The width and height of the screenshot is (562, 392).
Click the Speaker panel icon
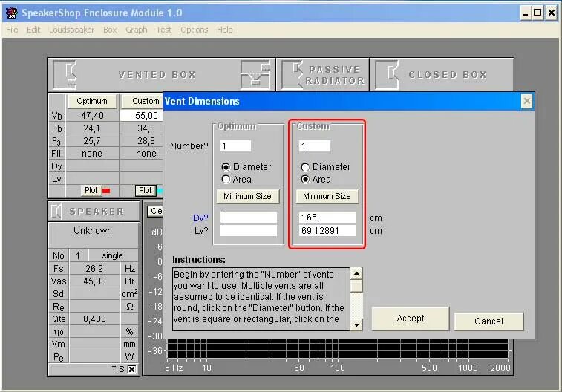(56, 211)
